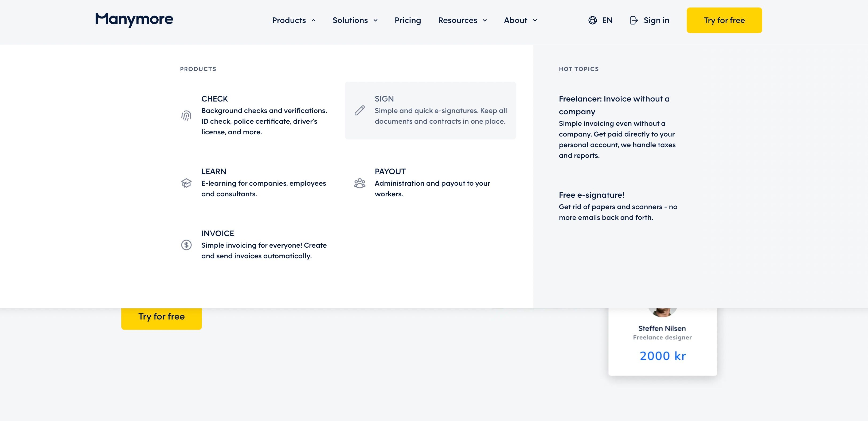Click the Free e-signature! hot topic
This screenshot has height=421, width=868.
pyautogui.click(x=591, y=194)
